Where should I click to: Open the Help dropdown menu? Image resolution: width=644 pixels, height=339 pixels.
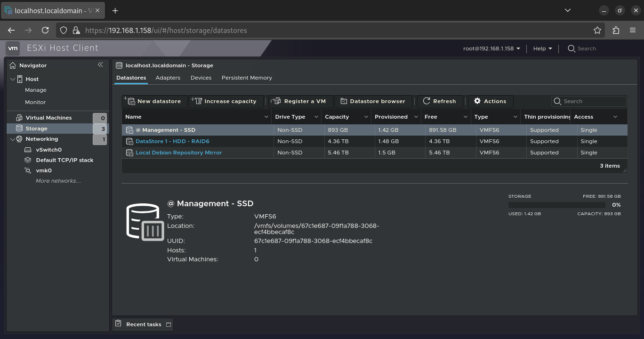pos(542,48)
